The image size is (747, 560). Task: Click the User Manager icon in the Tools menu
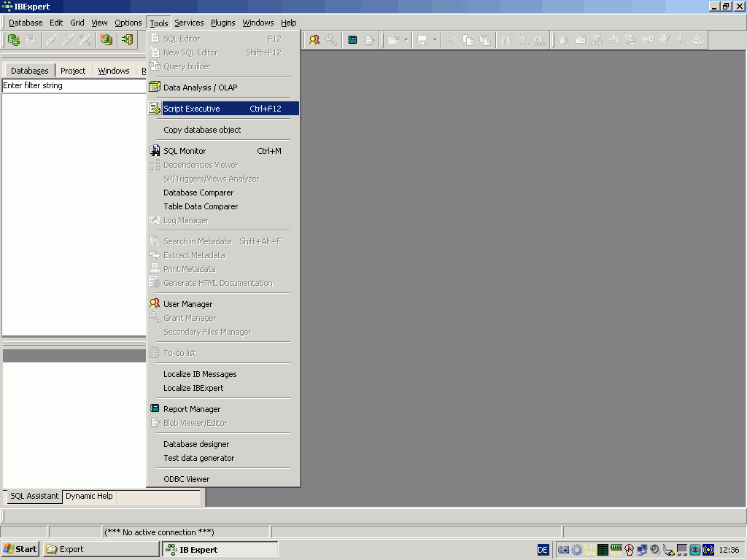coord(155,303)
